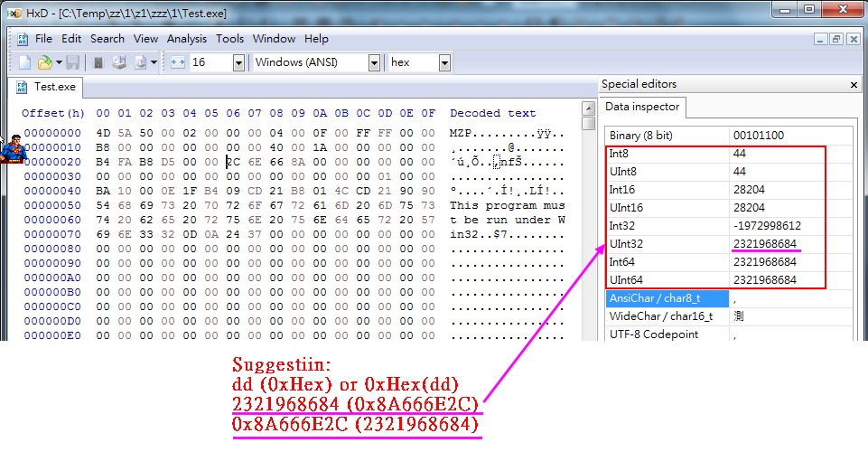Select the Int16 value 28204
Image resolution: width=868 pixels, height=452 pixels.
coord(749,190)
